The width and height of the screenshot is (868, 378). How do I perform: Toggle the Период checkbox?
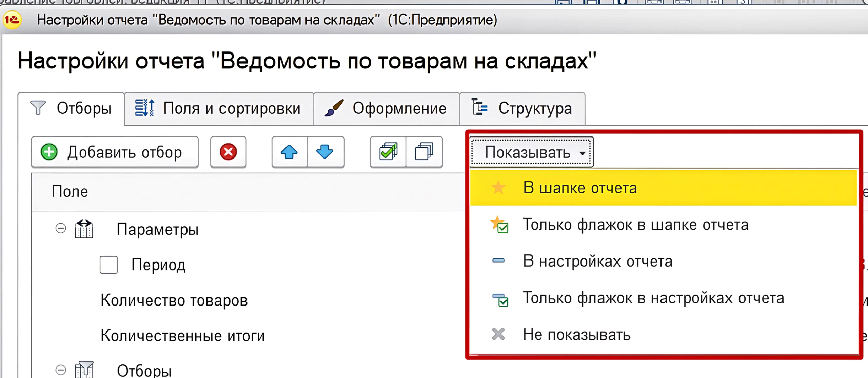[x=108, y=265]
